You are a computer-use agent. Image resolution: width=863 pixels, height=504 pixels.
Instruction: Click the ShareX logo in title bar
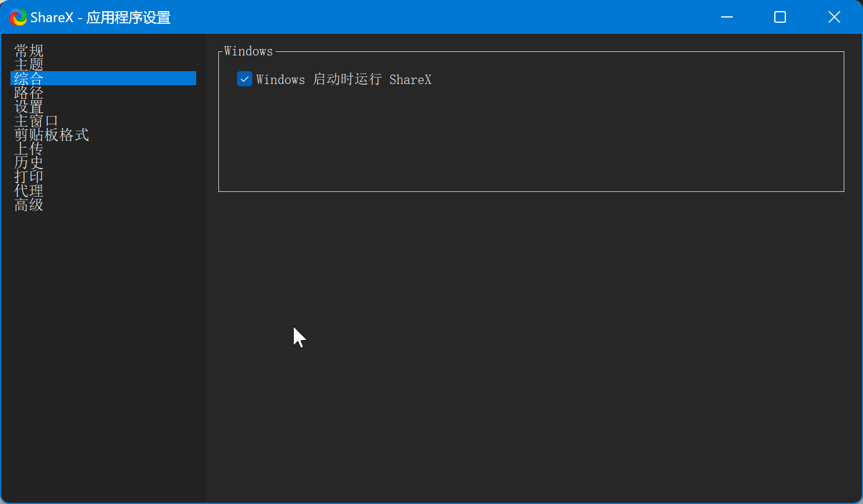click(x=18, y=17)
